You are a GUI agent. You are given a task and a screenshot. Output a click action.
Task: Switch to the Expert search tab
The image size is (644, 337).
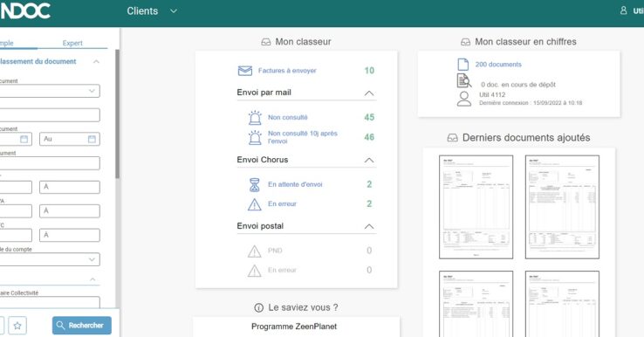72,43
